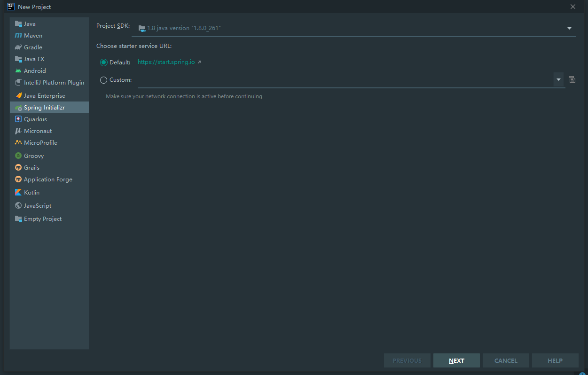Click the 'Choose starter service URL:' label
The width and height of the screenshot is (588, 375).
coord(134,46)
